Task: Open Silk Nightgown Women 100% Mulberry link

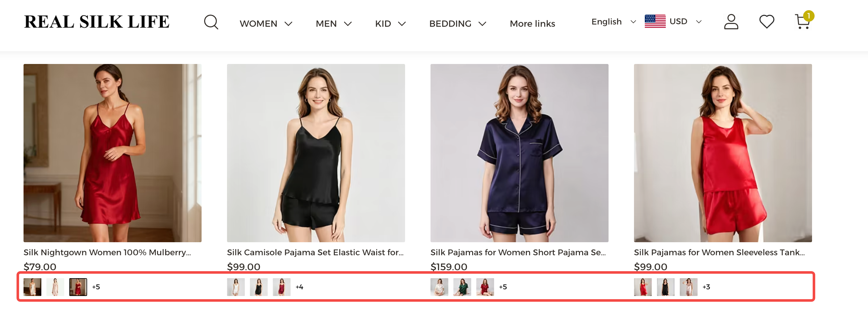Action: tap(107, 252)
